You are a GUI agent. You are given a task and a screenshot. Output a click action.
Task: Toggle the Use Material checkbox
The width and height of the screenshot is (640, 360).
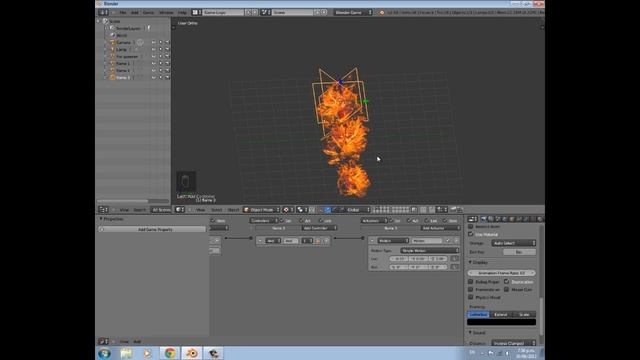[471, 234]
